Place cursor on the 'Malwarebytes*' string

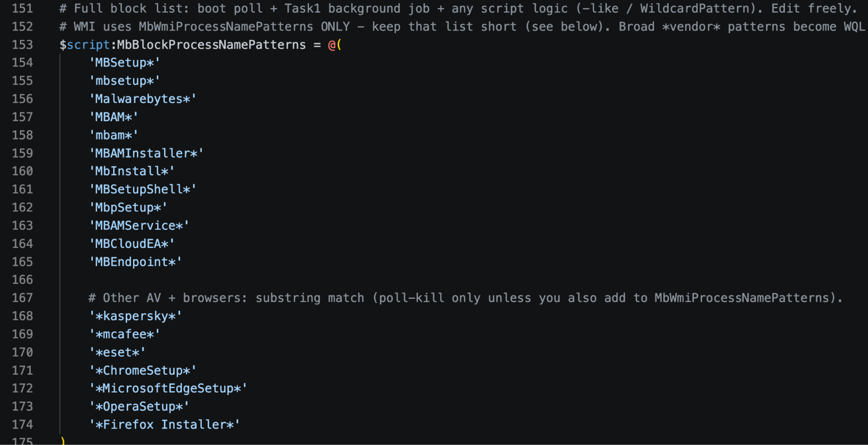143,99
